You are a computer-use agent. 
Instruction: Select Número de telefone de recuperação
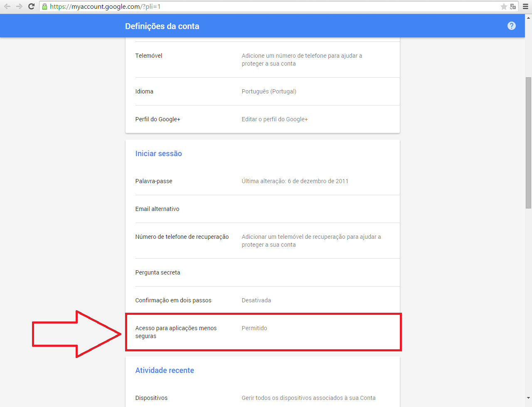(x=263, y=240)
